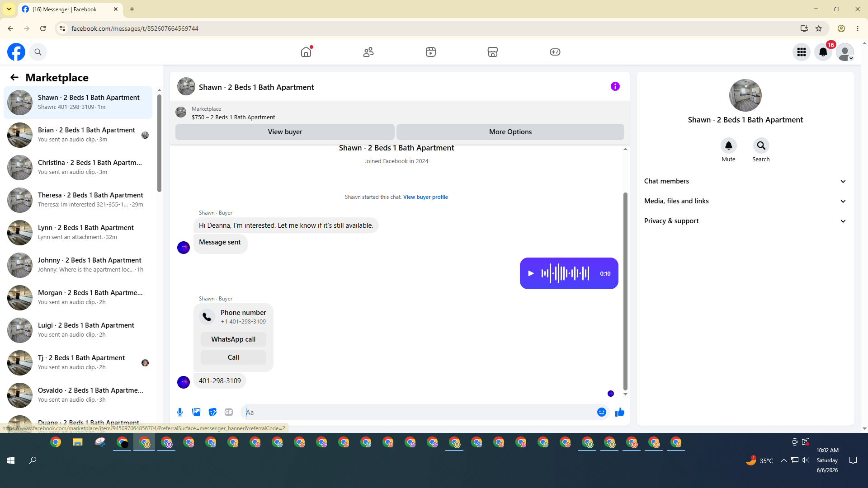The image size is (868, 488).
Task: Click the page install icon in the address bar
Action: (804, 28)
